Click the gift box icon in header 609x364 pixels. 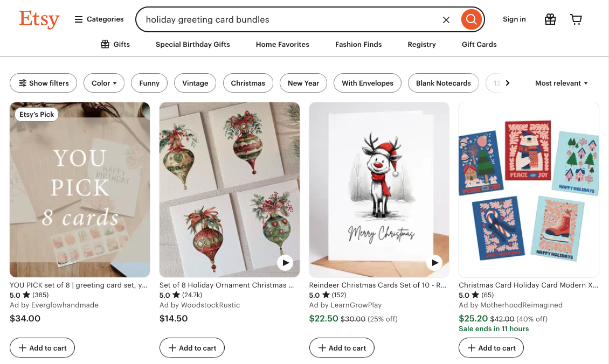550,19
